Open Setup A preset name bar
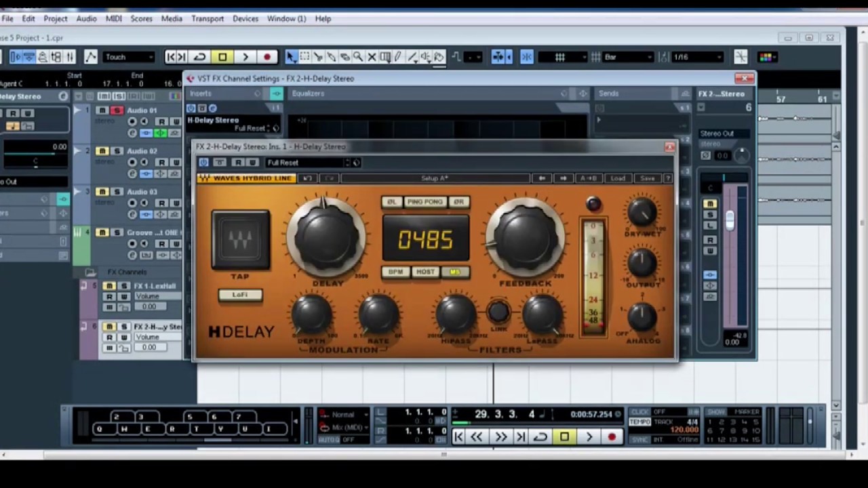Image resolution: width=868 pixels, height=488 pixels. [434, 178]
